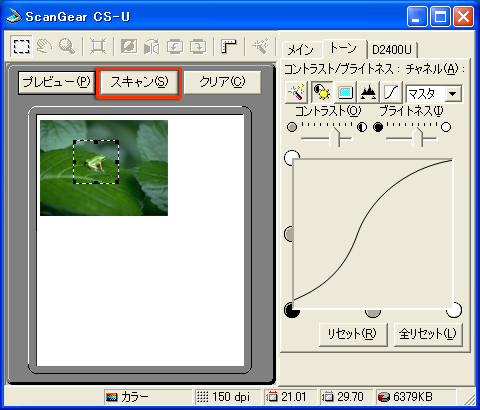Click the bright brightness white circle
480x410 pixels.
pyautogui.click(x=446, y=127)
